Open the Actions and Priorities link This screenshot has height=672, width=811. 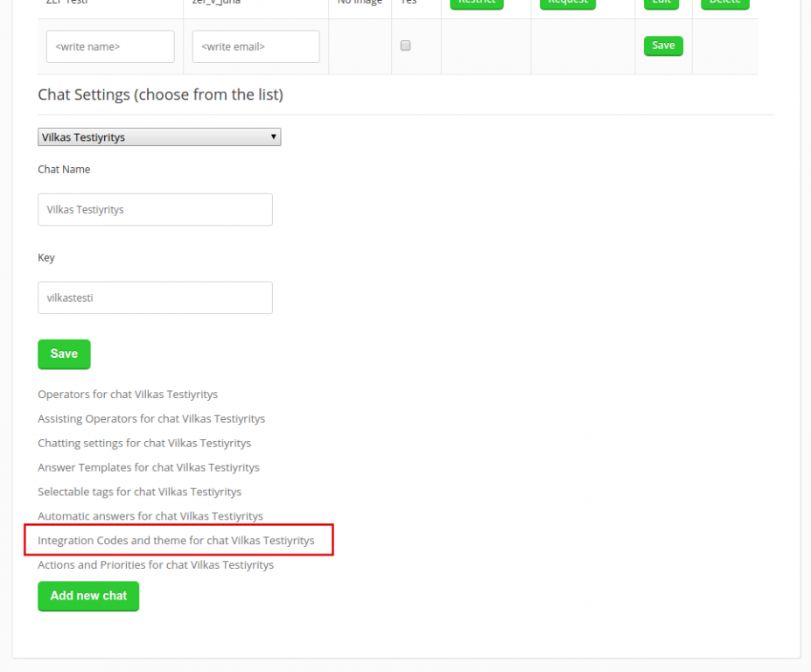pos(156,564)
